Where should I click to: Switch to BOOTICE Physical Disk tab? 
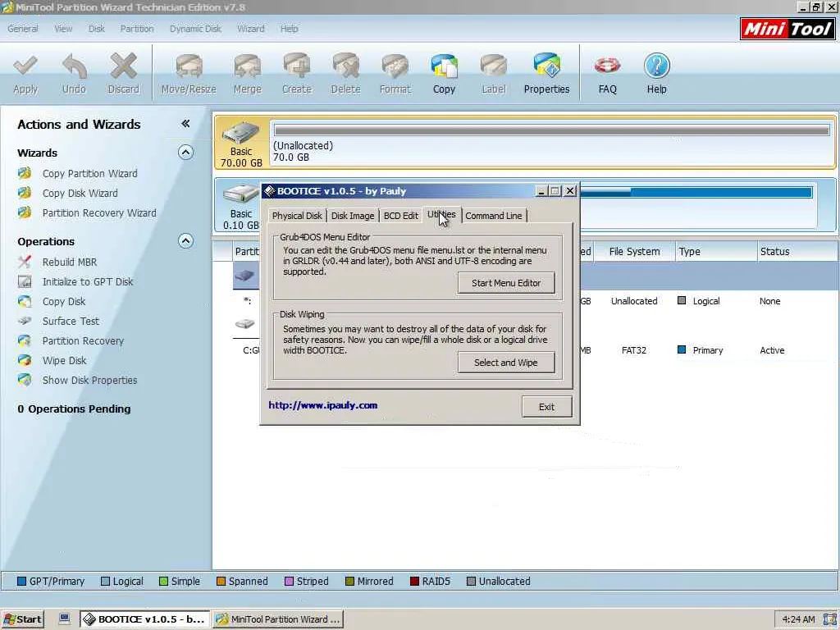(297, 216)
